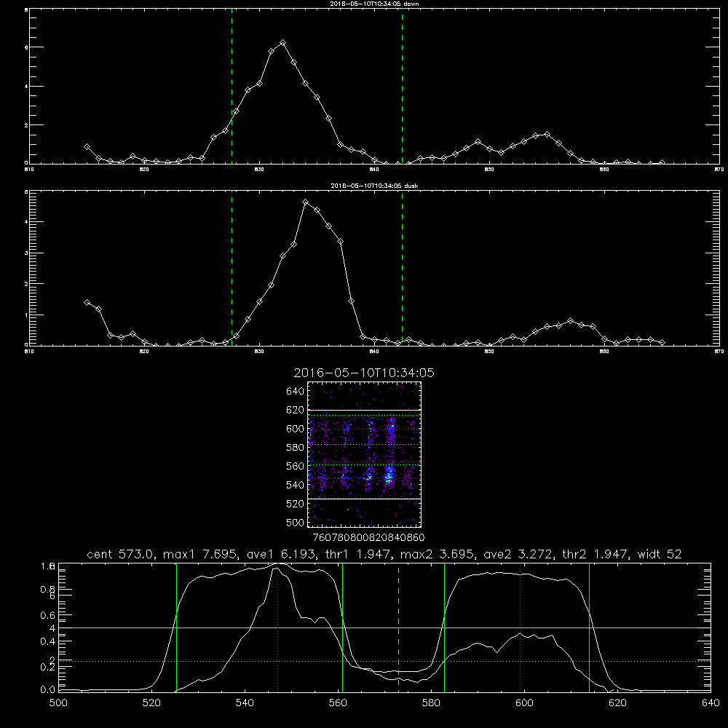Click the 620 label on heatmap y-axis
This screenshot has width=728, height=728.
296,410
